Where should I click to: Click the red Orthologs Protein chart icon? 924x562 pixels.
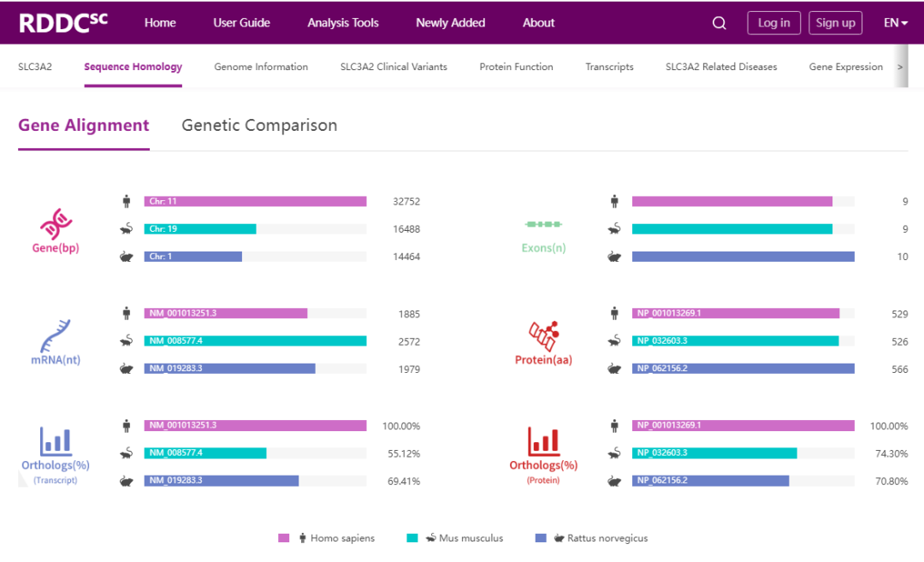tap(543, 441)
